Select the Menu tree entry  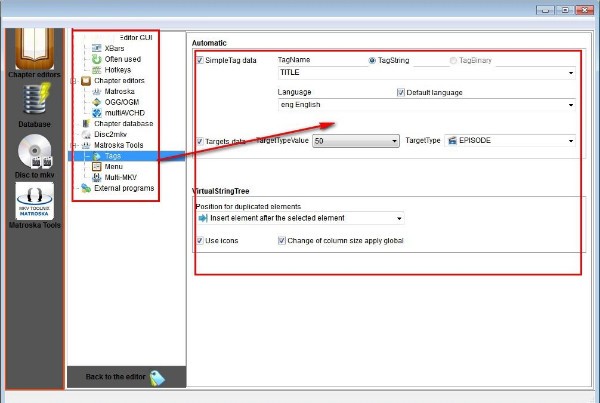pos(114,166)
